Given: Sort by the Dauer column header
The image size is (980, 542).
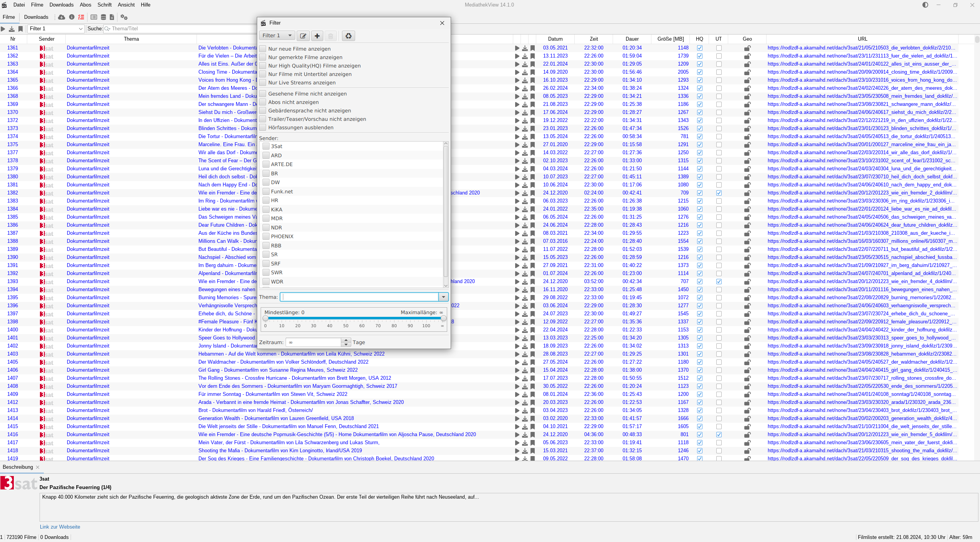Looking at the screenshot, I should (632, 39).
